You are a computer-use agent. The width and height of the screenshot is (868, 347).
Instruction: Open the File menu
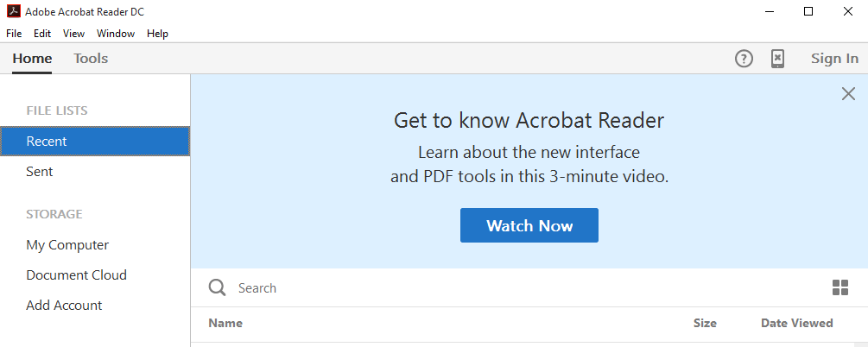pyautogui.click(x=14, y=34)
